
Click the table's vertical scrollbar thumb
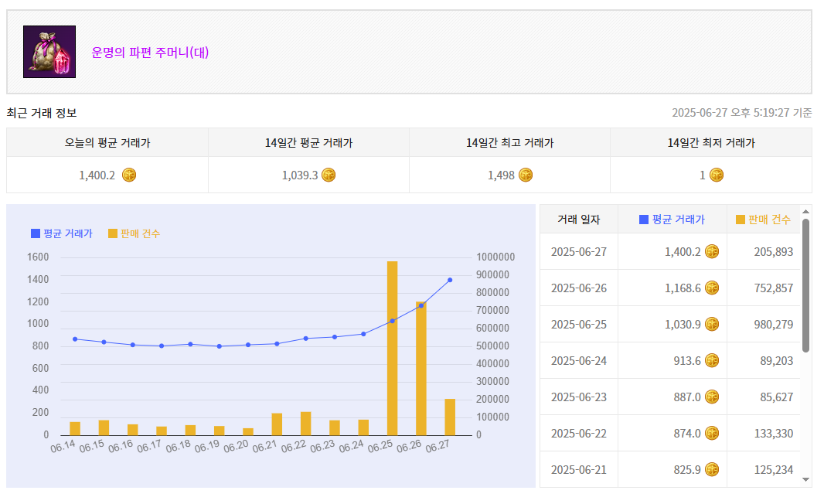[x=805, y=284]
